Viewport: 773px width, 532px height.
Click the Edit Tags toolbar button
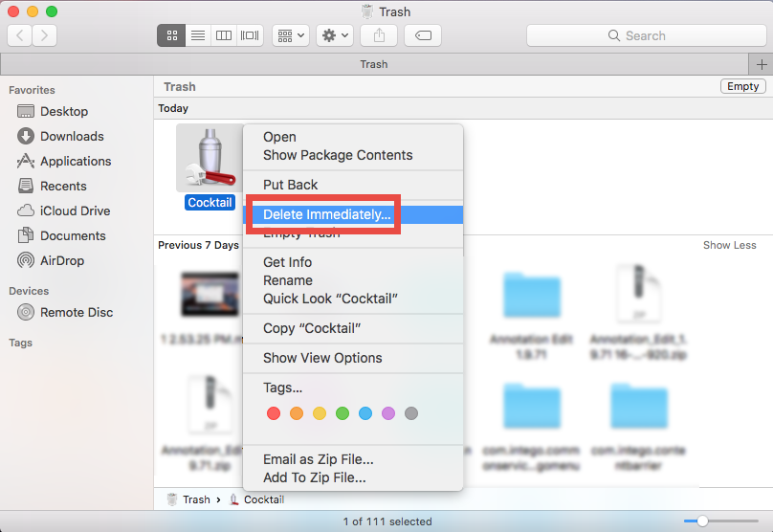[423, 35]
